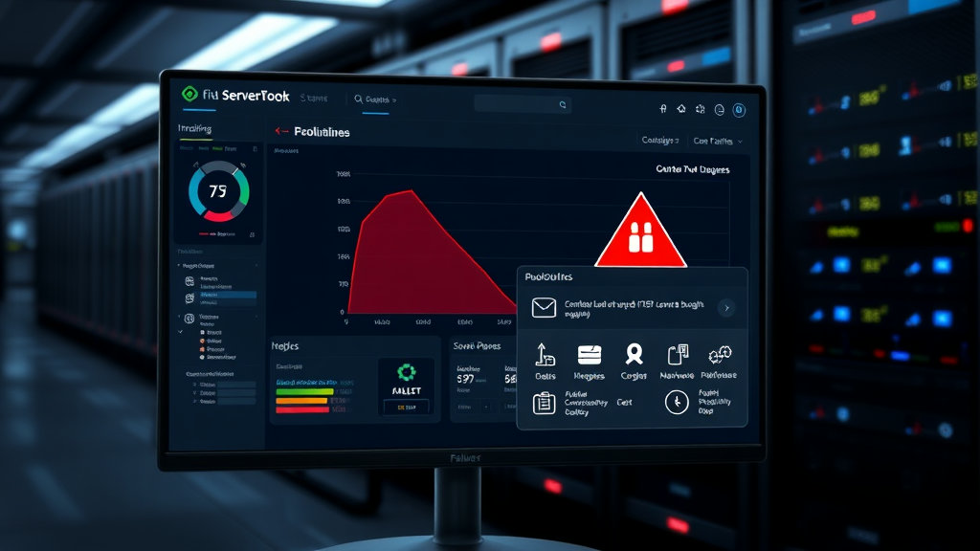Click the small icon at gauge card's top right
This screenshot has width=980, height=551.
point(255,148)
